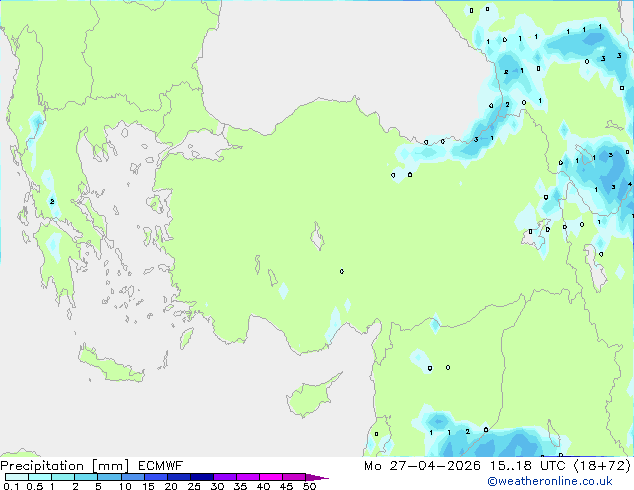634x490 pixels.
Task: Select the 25–30 mm navy legend swatch
Action: (202, 477)
